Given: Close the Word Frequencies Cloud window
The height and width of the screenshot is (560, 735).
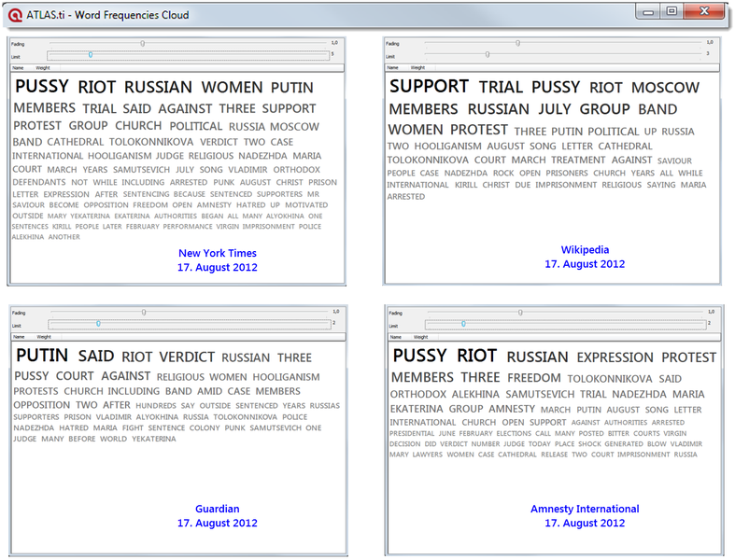Looking at the screenshot, I should (x=703, y=12).
